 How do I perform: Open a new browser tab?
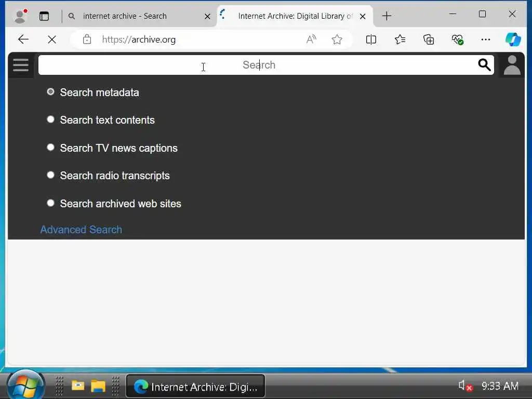387,16
